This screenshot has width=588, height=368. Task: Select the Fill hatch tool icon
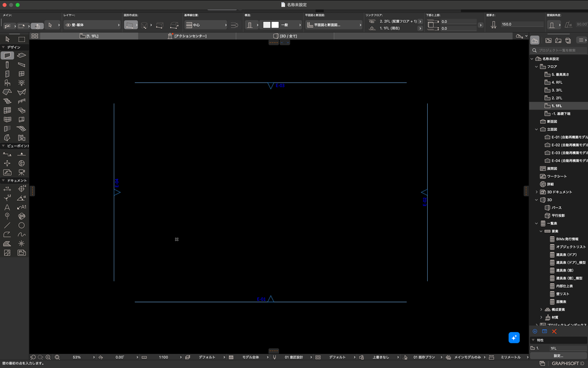point(7,244)
